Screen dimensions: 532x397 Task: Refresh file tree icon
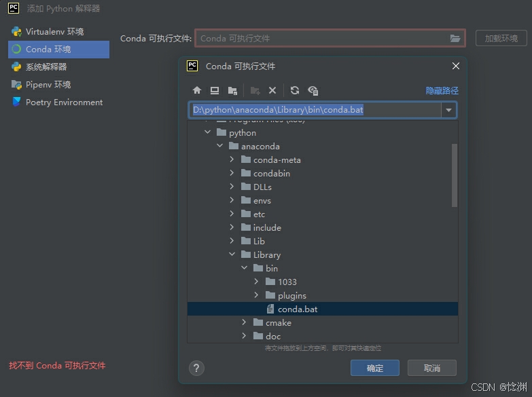(x=294, y=90)
